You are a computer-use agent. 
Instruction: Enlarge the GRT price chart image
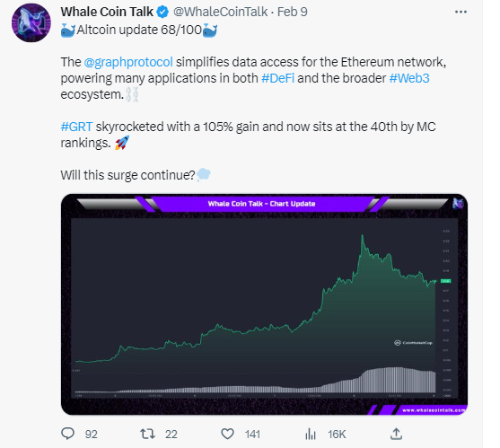click(x=264, y=304)
